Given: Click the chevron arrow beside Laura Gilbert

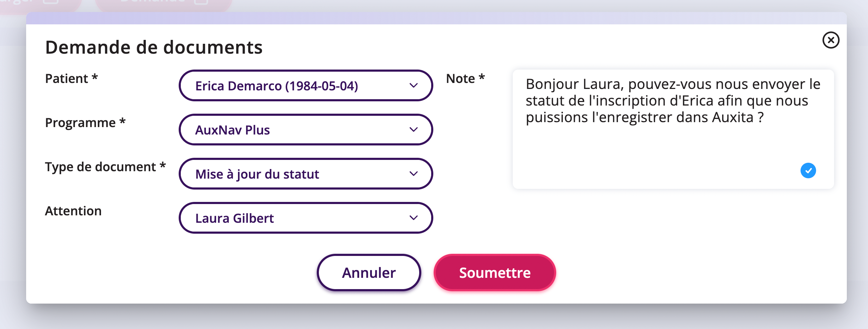Looking at the screenshot, I should tap(414, 218).
